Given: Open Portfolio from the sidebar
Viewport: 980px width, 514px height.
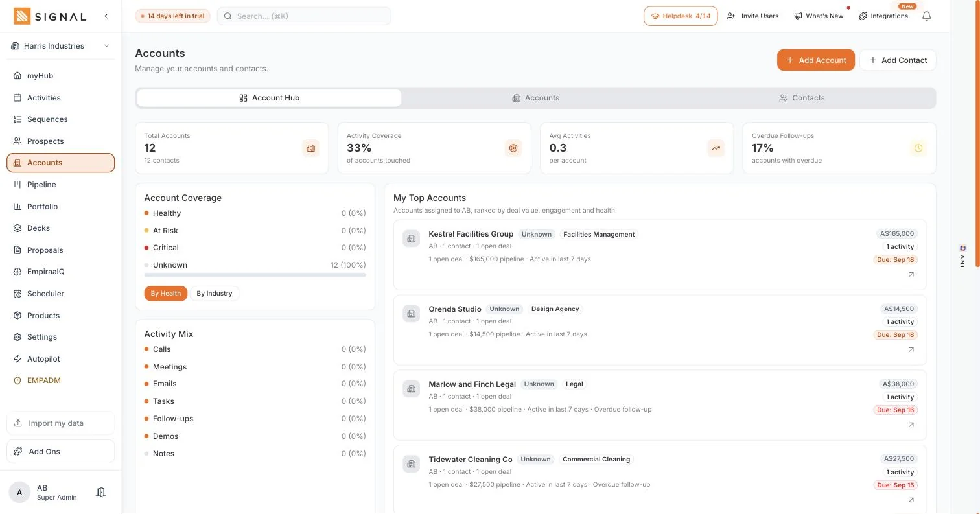Looking at the screenshot, I should point(61,207).
